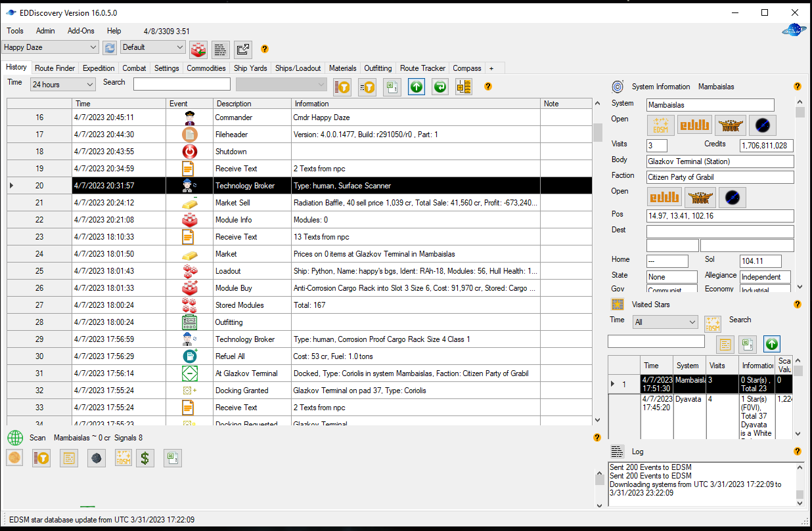812x531 pixels.
Task: Open the Add-Ons menu
Action: tap(81, 31)
